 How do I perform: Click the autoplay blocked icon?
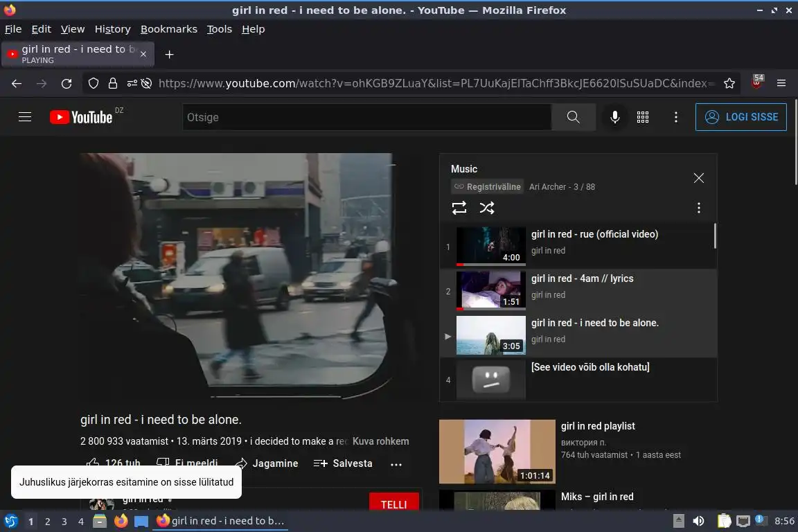[147, 84]
